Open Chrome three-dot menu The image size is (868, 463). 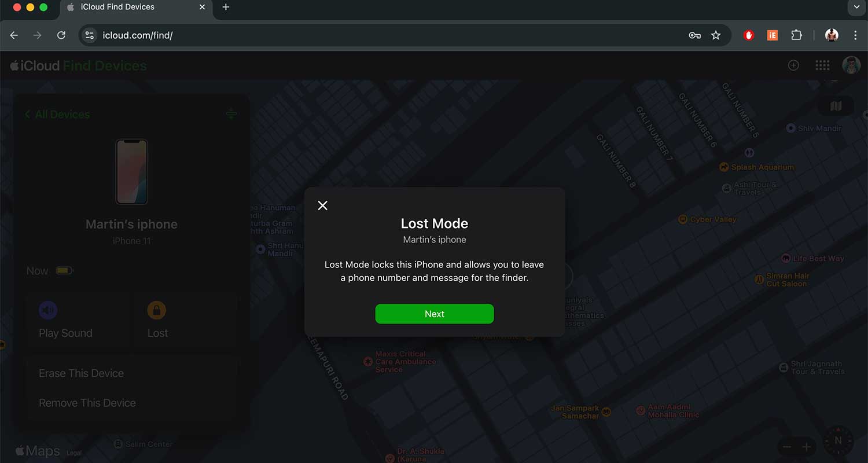pyautogui.click(x=855, y=35)
